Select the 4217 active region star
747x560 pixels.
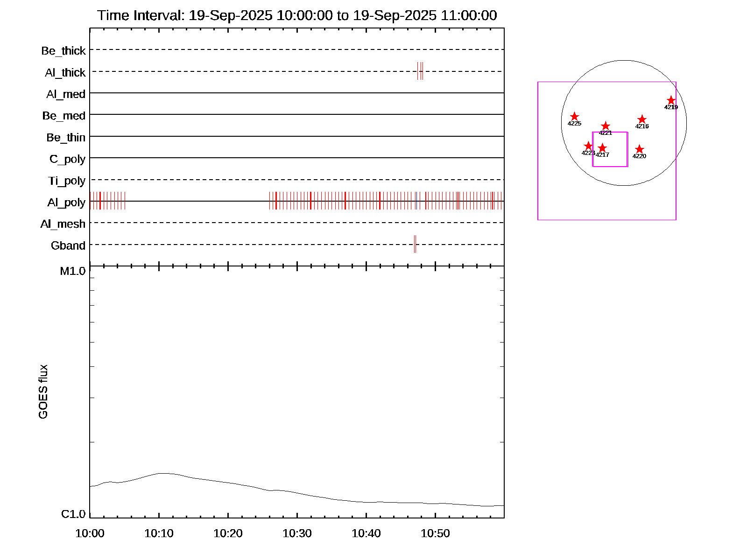(602, 148)
